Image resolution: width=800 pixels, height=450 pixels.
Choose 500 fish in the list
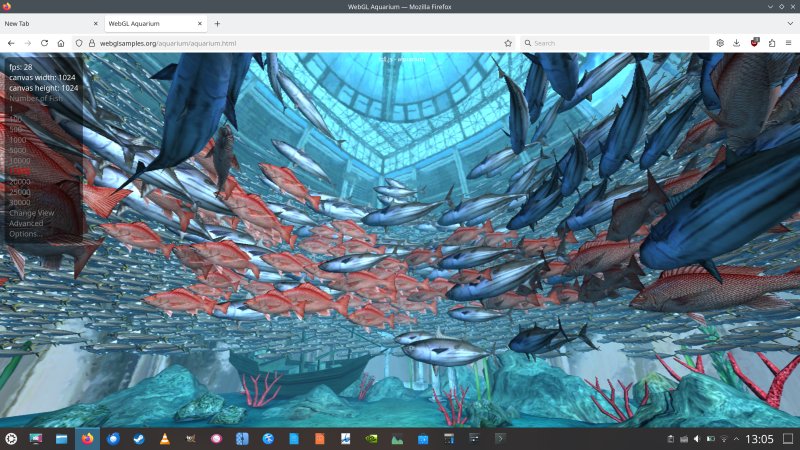pos(16,129)
